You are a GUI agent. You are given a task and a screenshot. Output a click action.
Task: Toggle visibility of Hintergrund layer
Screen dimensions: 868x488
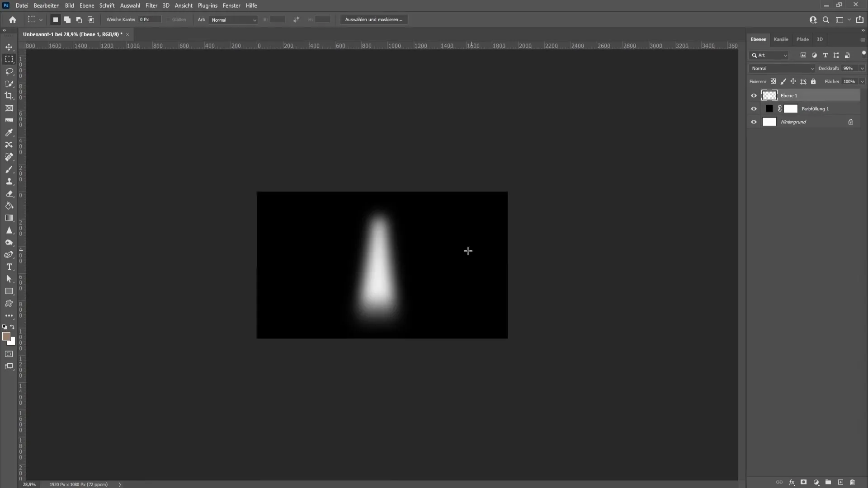click(x=754, y=122)
